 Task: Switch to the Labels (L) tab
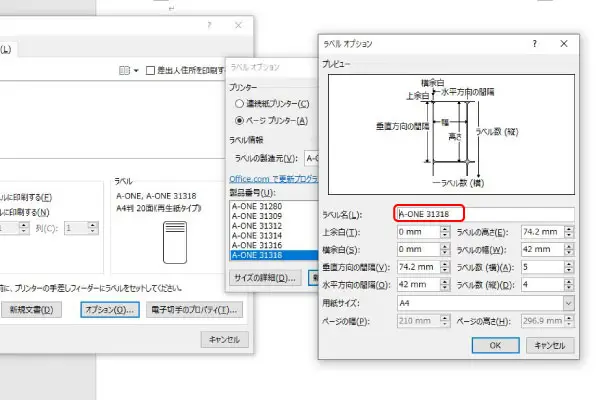pos(7,49)
